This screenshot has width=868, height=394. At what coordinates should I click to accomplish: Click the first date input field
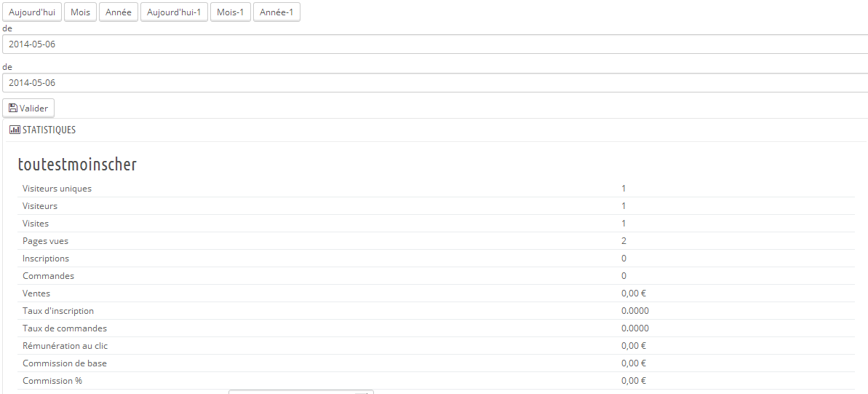pyautogui.click(x=435, y=44)
